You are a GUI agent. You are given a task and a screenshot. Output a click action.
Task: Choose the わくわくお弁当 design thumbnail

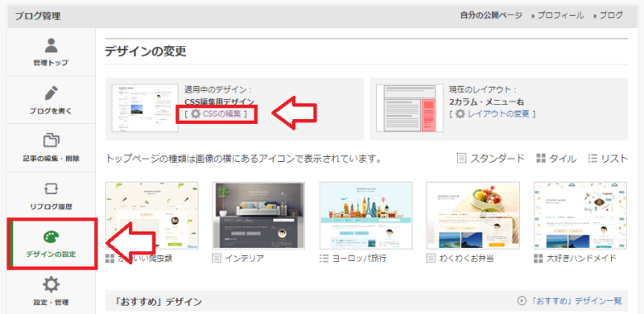click(x=473, y=216)
